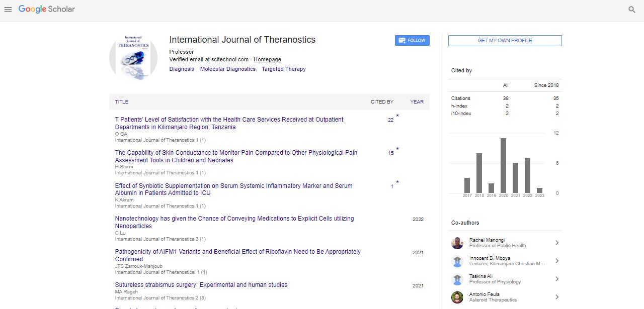Click the 2020 bar in citations chart
644x309 pixels.
503,166
